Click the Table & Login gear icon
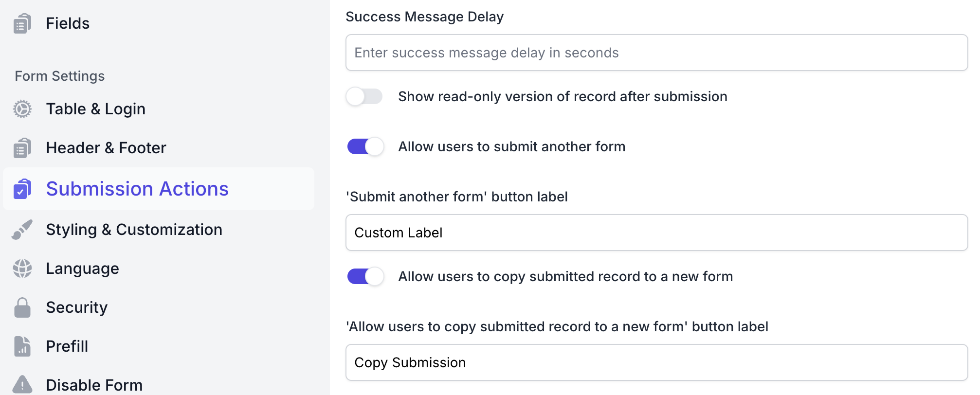The width and height of the screenshot is (980, 395). (22, 109)
